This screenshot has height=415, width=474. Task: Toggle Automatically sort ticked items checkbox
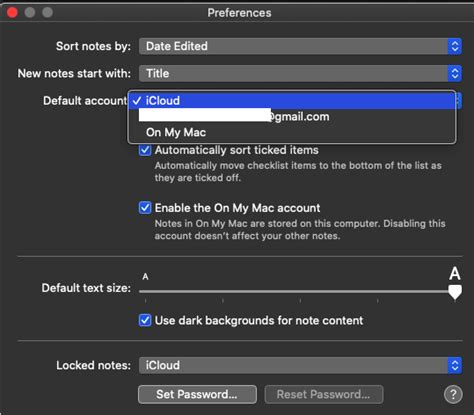click(145, 150)
